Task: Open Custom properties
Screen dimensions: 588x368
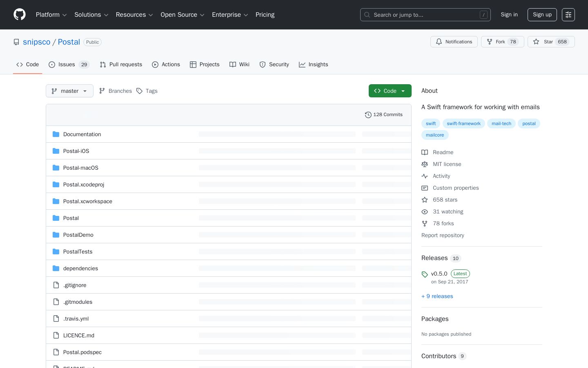Action: pyautogui.click(x=450, y=188)
